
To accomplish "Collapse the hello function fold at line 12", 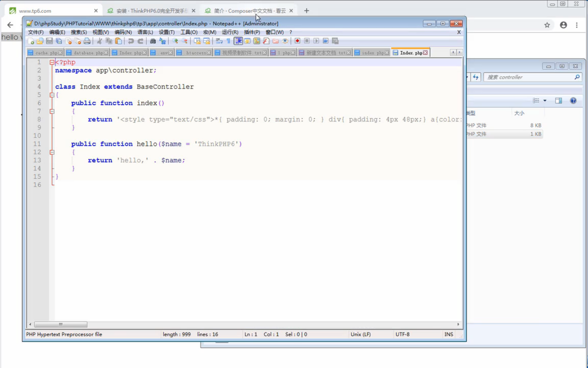I will pos(52,152).
